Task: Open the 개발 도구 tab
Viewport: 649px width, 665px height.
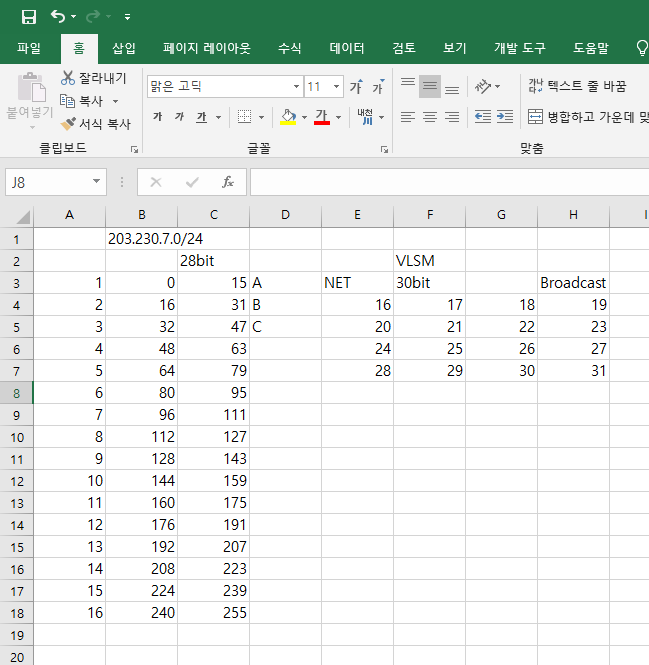Action: coord(520,48)
